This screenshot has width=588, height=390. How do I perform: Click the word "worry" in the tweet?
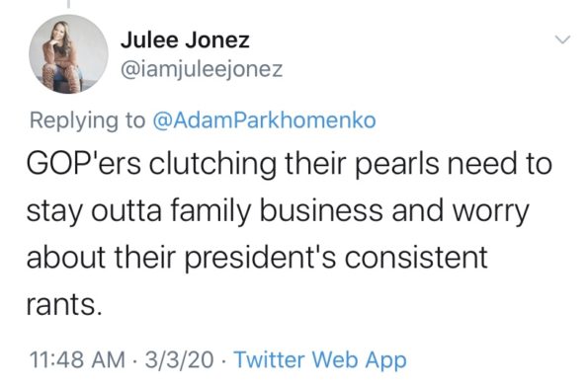tap(490, 210)
